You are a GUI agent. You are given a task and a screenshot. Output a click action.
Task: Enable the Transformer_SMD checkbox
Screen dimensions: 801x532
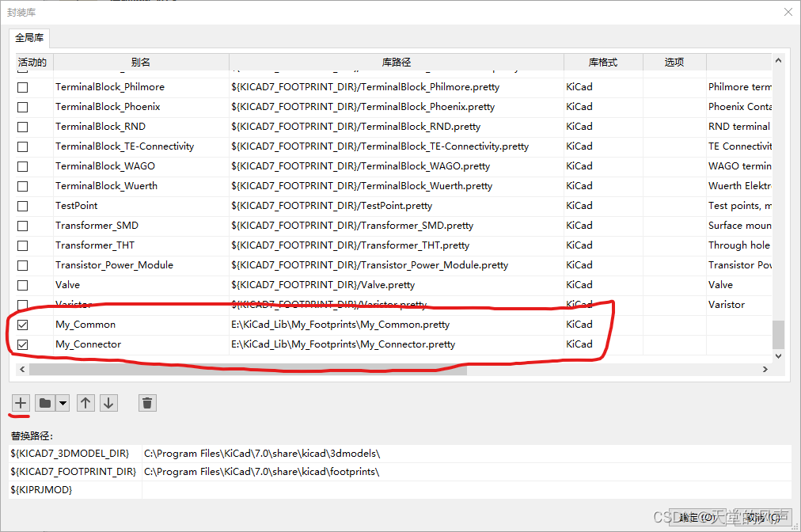22,226
